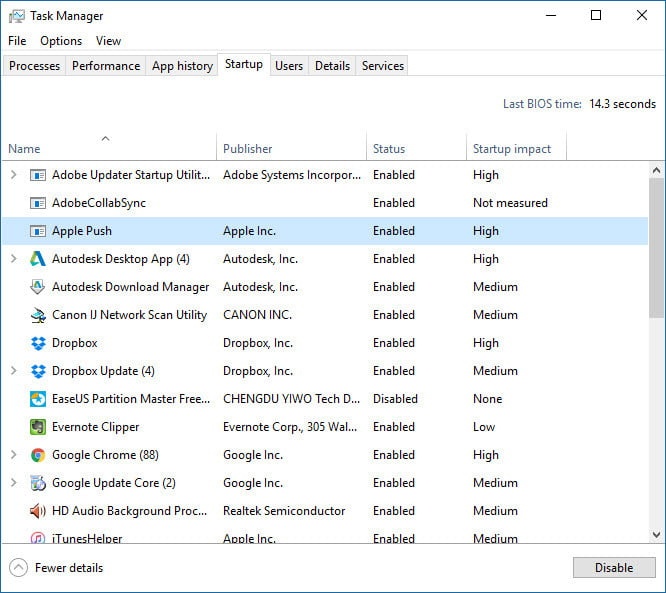Expand the Dropbox Update (4) group
This screenshot has height=593, width=666.
(13, 371)
